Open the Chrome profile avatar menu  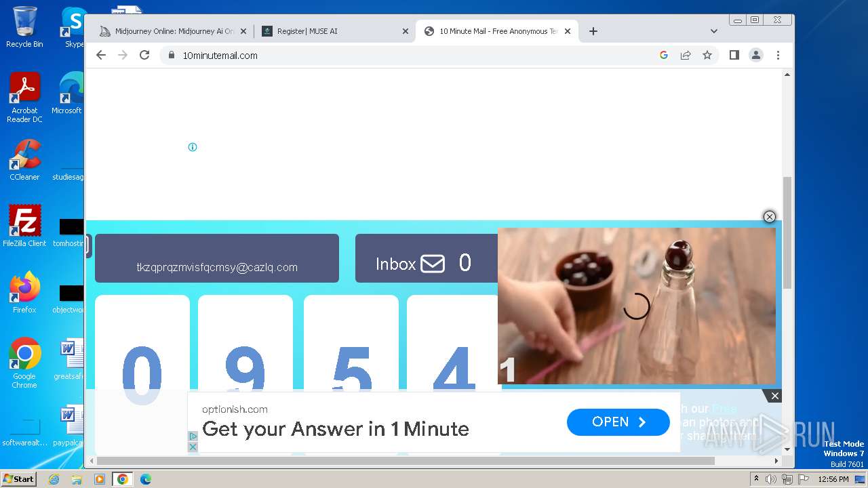click(756, 56)
